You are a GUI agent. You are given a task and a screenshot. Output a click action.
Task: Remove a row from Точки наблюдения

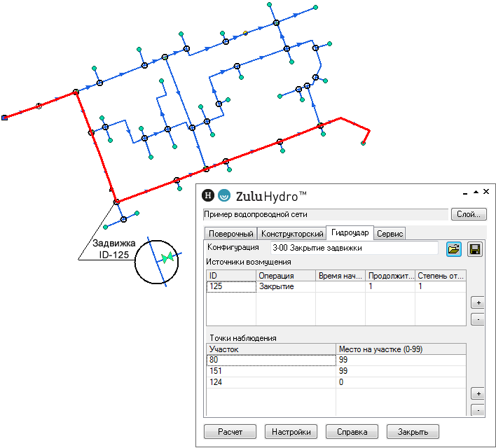(x=477, y=410)
